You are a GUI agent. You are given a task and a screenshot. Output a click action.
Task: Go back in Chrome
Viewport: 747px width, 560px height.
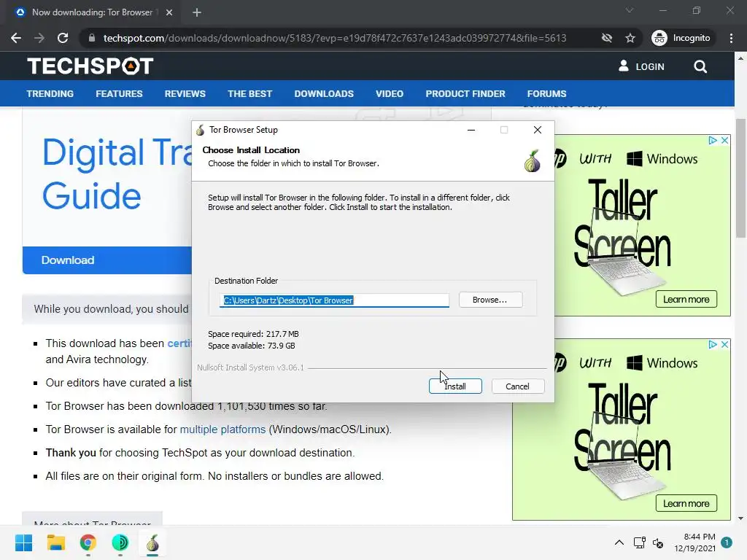tap(16, 38)
